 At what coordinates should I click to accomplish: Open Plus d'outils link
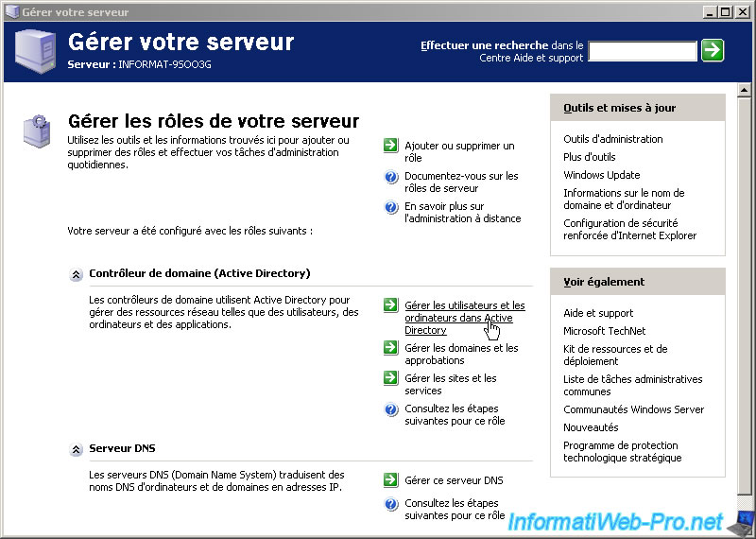pyautogui.click(x=589, y=157)
